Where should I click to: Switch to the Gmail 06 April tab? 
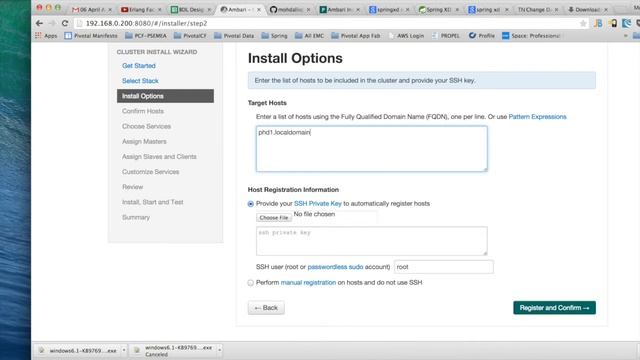[x=90, y=9]
